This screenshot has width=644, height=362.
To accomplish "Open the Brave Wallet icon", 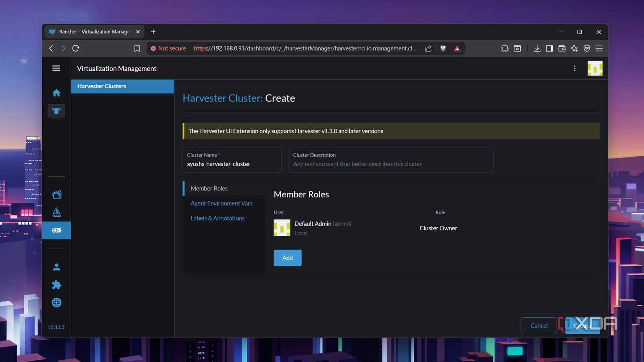I will 562,48.
